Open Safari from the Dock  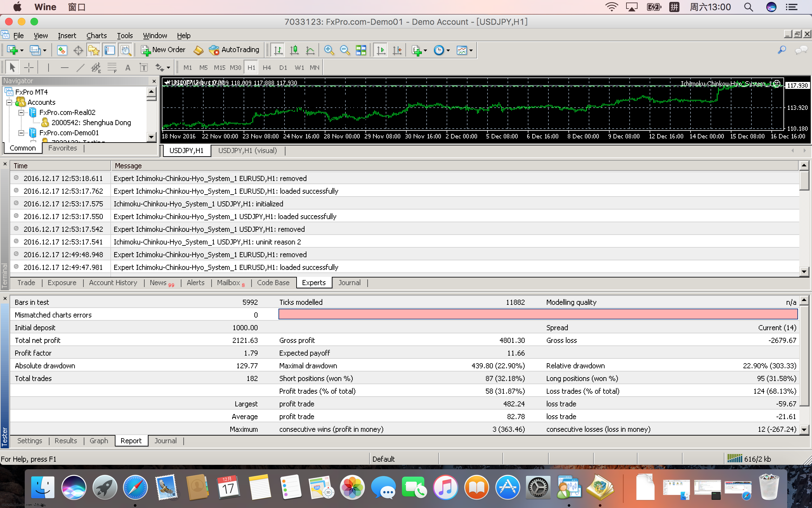(x=135, y=487)
